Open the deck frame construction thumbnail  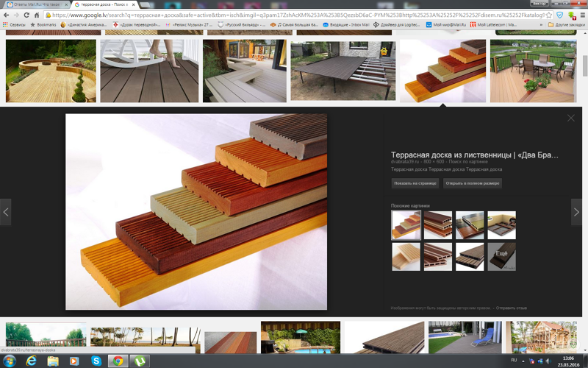343,71
